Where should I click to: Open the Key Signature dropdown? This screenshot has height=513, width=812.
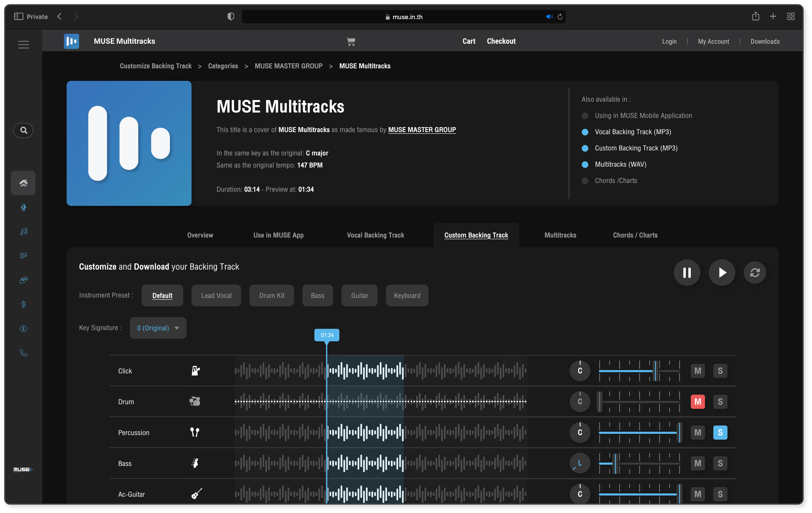(x=158, y=328)
